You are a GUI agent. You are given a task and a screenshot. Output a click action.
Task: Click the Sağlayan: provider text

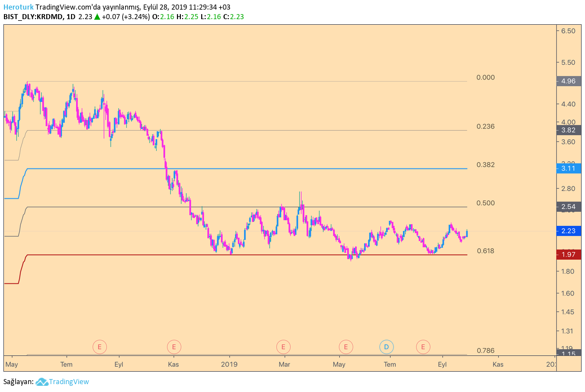click(x=19, y=382)
